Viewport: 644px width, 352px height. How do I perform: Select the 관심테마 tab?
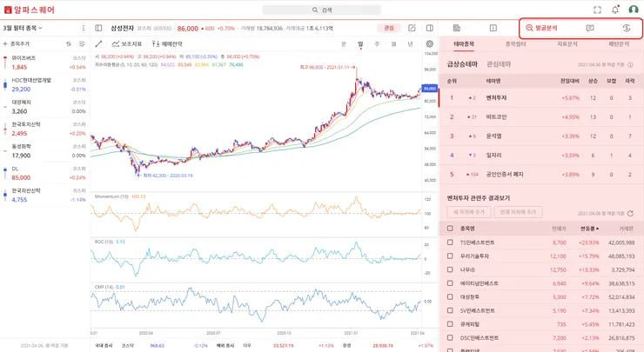[x=499, y=64]
